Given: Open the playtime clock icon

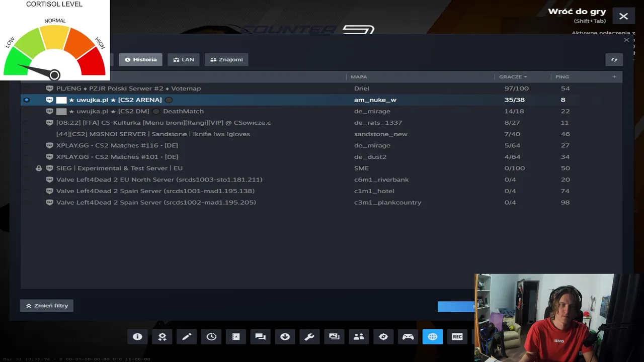Looking at the screenshot, I should coord(211,337).
